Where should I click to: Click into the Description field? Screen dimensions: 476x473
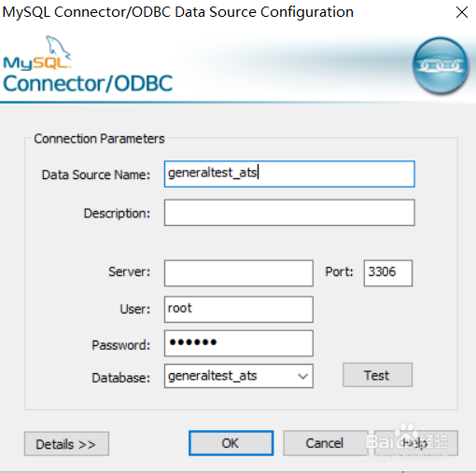pos(289,213)
